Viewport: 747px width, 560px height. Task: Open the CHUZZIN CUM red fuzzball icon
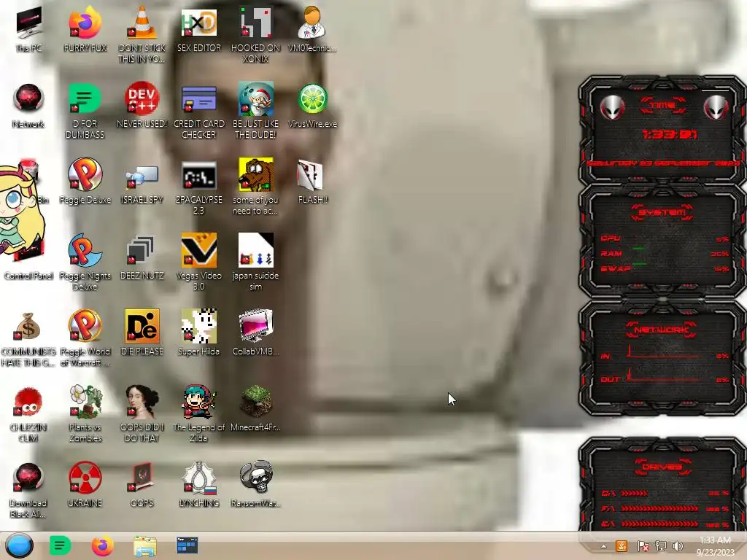pyautogui.click(x=28, y=413)
